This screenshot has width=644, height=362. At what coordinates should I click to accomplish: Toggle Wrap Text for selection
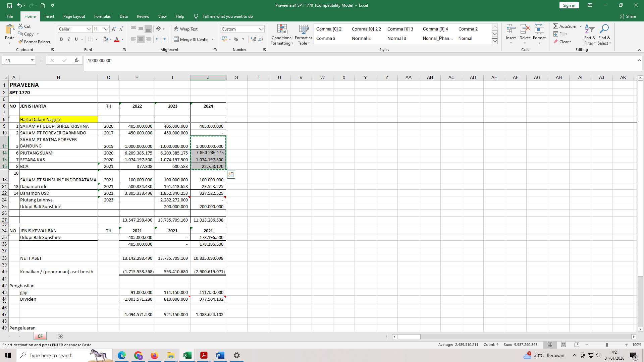186,29
